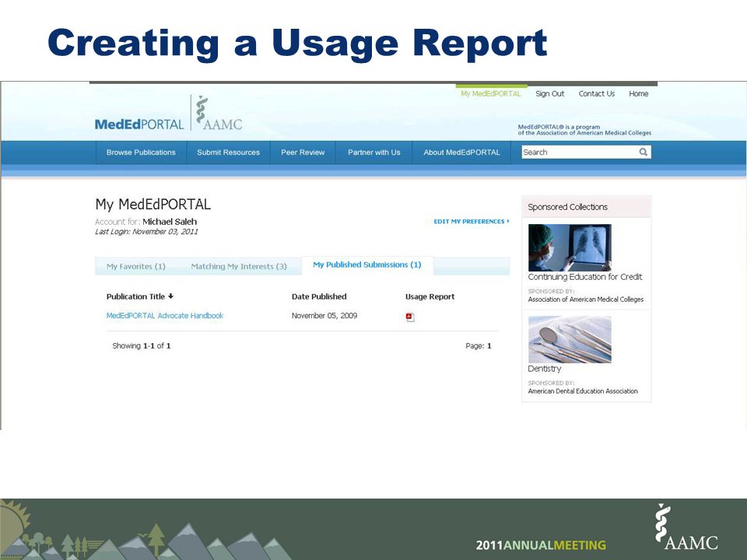747x560 pixels.
Task: Click My MedEdPORTAL top link
Action: [491, 94]
